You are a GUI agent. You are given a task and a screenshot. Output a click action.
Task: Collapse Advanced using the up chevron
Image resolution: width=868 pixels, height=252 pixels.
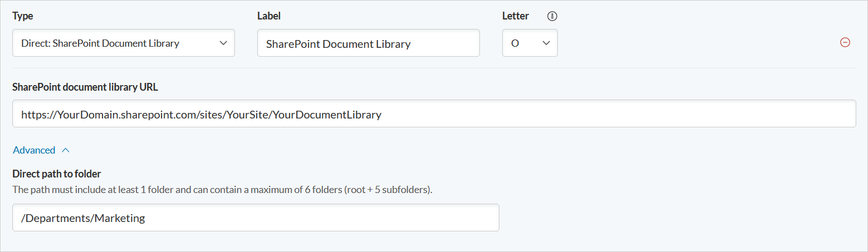(66, 150)
